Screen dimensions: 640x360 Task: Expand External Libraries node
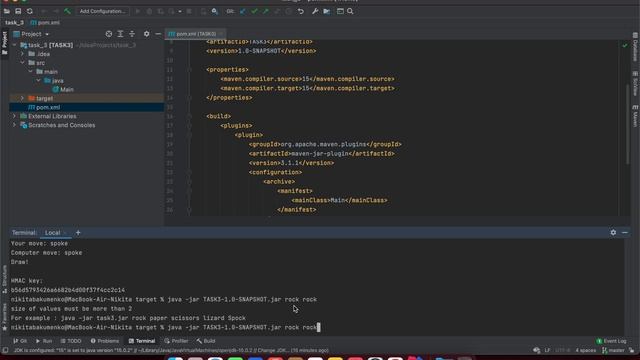15,116
